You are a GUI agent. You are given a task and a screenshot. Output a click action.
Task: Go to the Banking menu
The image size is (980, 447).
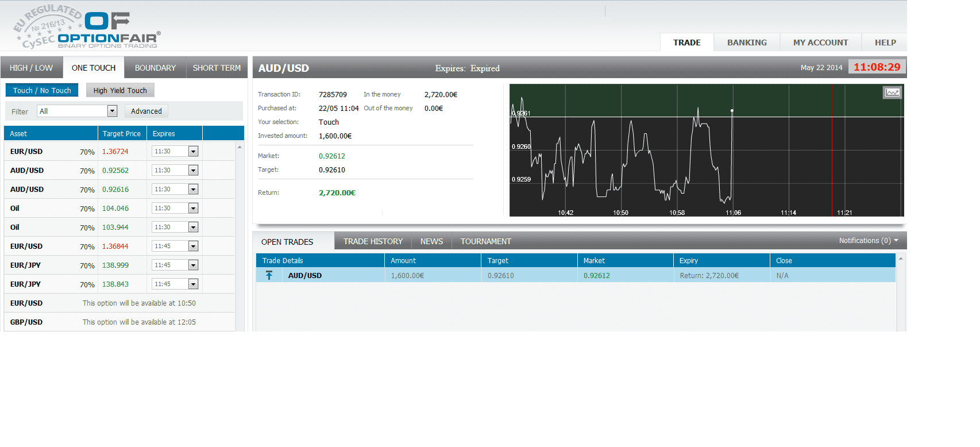(747, 43)
